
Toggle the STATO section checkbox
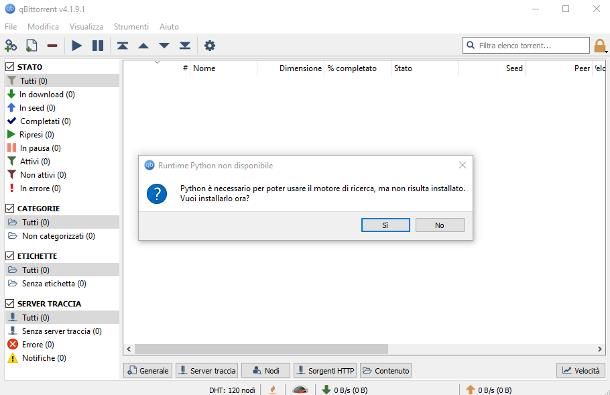[x=10, y=67]
